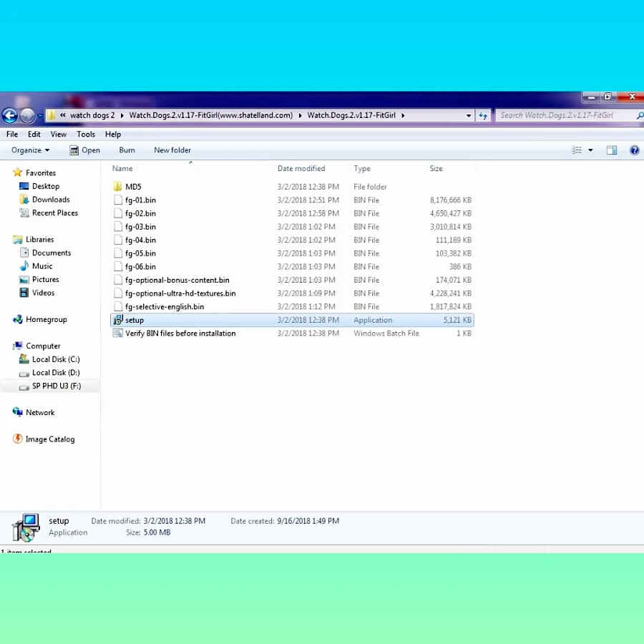Viewport: 644px width, 644px height.
Task: Select the fg-03.bin file icon
Action: (118, 227)
